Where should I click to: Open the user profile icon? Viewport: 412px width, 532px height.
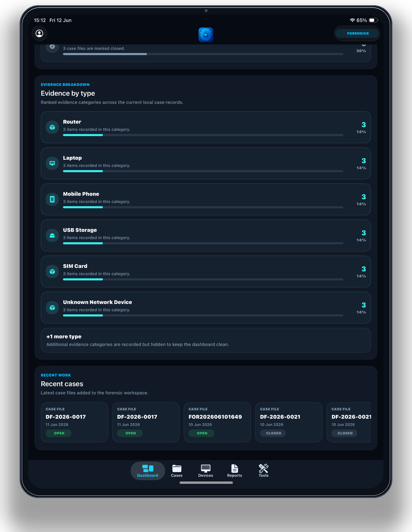pyautogui.click(x=39, y=34)
